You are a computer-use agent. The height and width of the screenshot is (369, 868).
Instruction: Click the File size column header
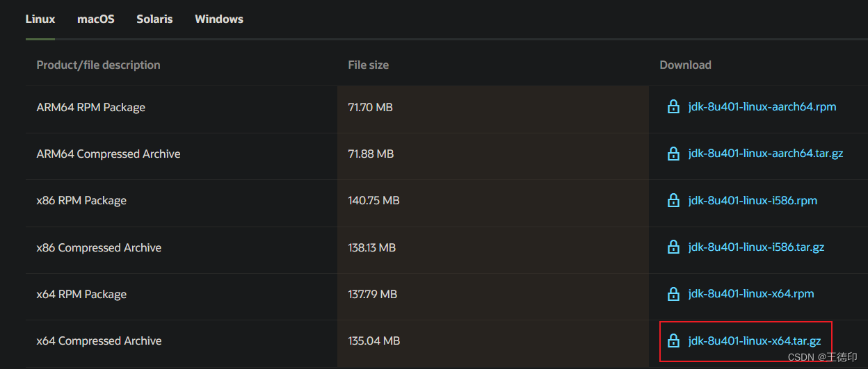(x=369, y=65)
